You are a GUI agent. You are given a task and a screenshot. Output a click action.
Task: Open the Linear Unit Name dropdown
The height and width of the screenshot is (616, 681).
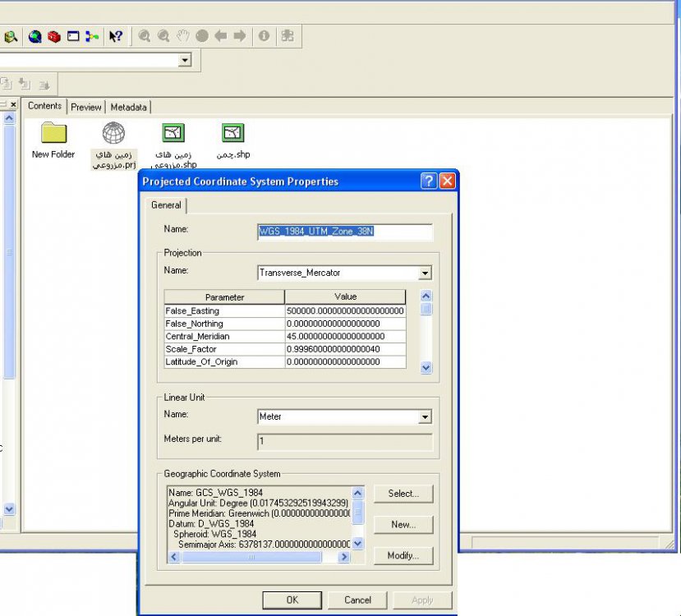pos(425,417)
